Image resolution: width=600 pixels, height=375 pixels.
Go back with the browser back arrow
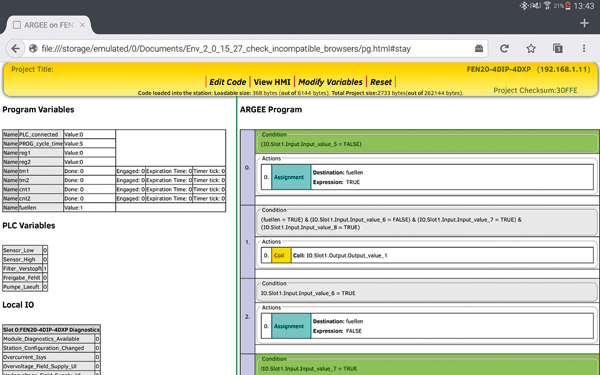pyautogui.click(x=15, y=49)
